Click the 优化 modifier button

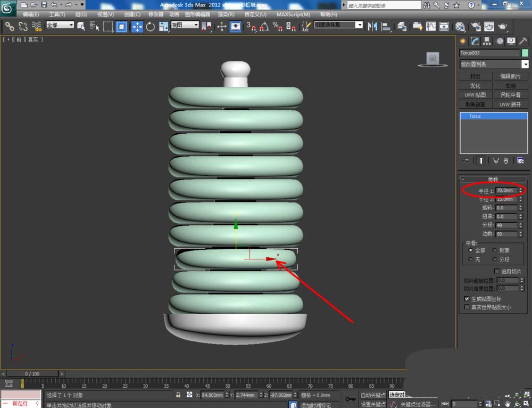[475, 86]
